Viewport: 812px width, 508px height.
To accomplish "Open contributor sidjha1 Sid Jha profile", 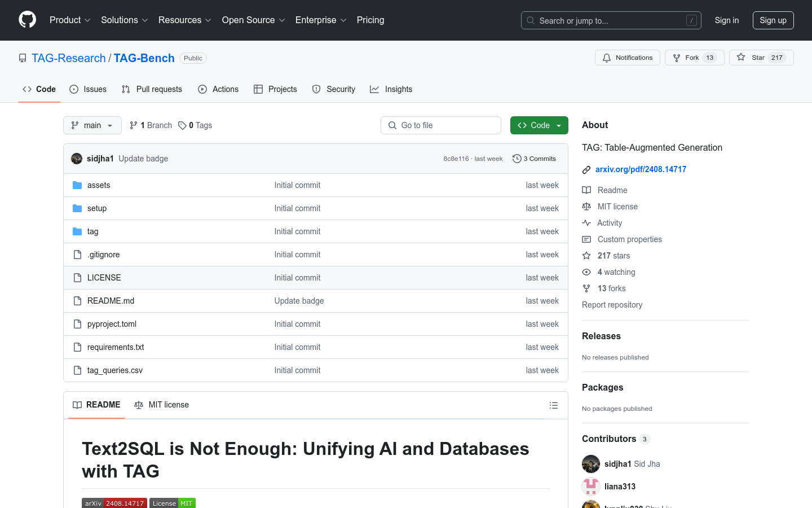I will 632,464.
